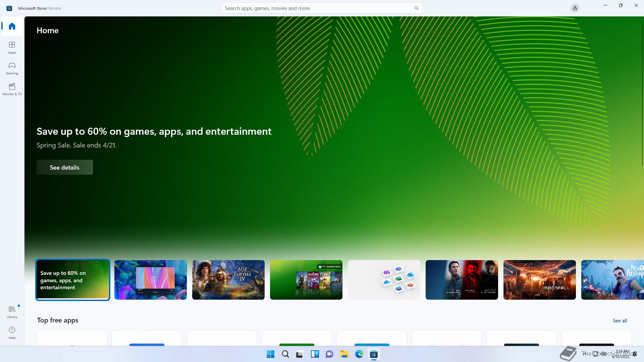
Task: Restore down the Microsoft Store window
Action: (x=621, y=5)
